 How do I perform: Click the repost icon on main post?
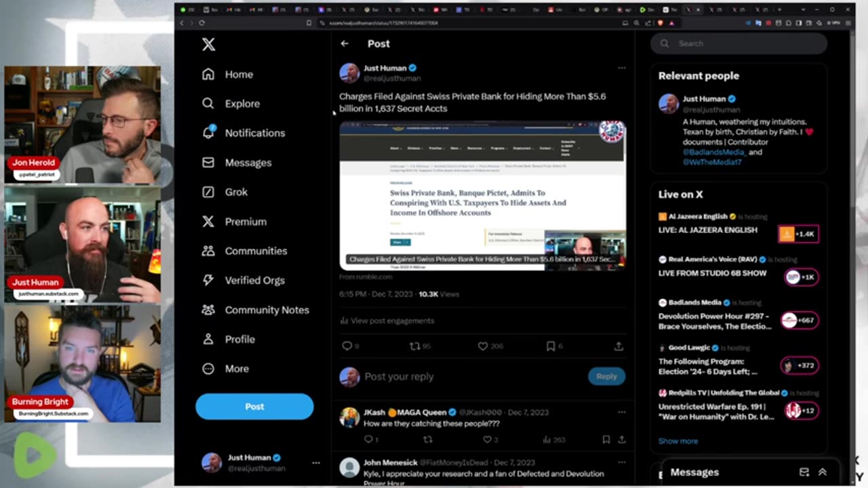pos(414,346)
